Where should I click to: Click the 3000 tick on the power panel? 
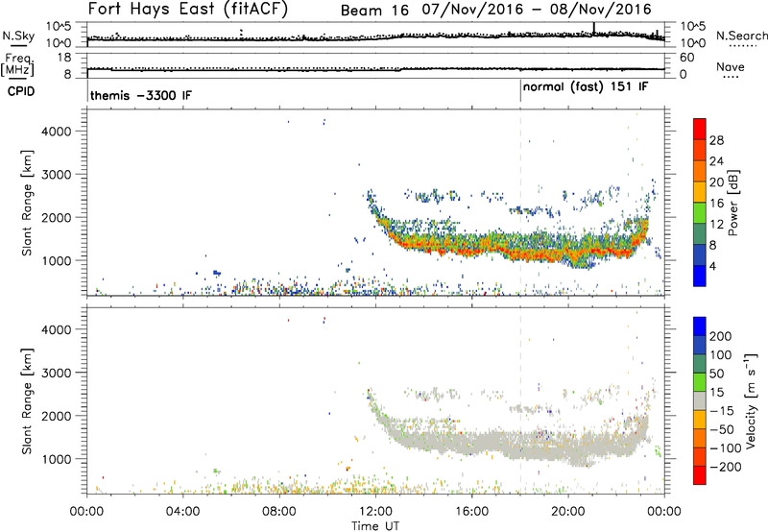pos(57,175)
